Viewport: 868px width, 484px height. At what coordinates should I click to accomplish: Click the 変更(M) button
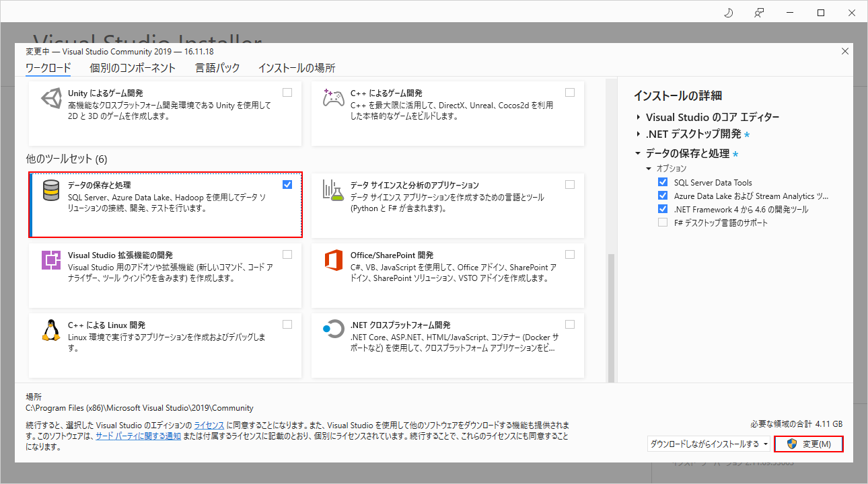[x=809, y=444]
